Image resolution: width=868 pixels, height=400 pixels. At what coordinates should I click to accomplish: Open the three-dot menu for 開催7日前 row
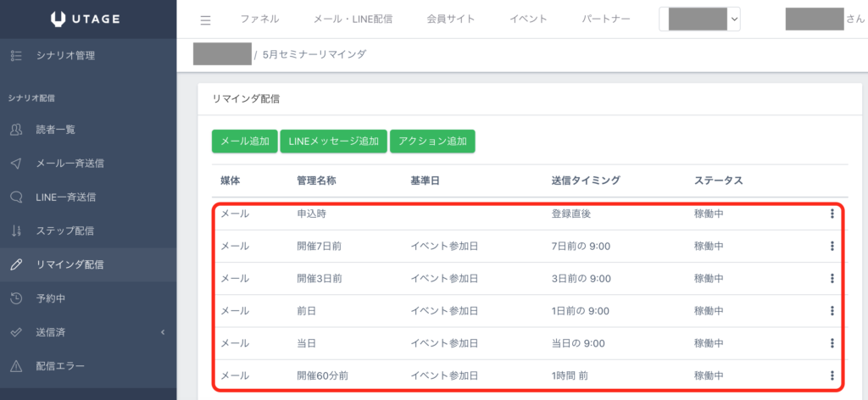tap(832, 247)
